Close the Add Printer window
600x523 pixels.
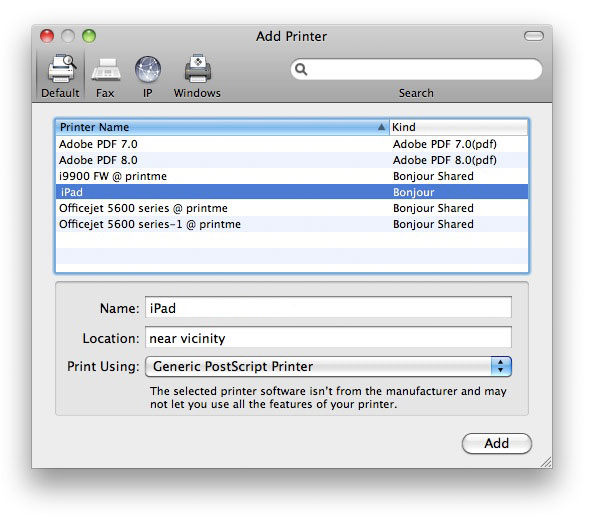pos(47,36)
